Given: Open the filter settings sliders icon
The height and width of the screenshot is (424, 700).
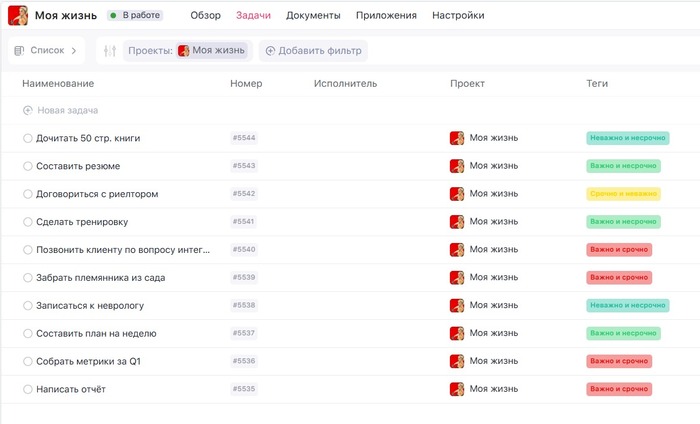Looking at the screenshot, I should click(110, 50).
